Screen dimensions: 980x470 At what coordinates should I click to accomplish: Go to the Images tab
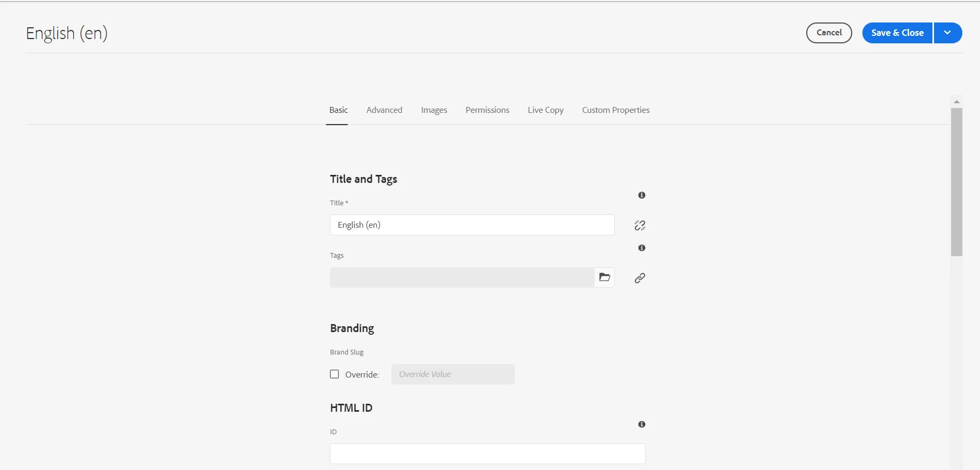pyautogui.click(x=434, y=110)
